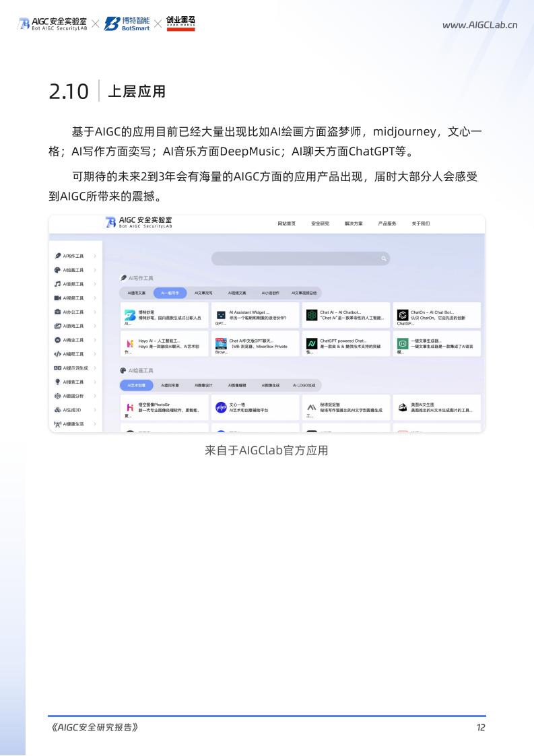Expand the AI提示词生成 sidebar chevron
The image size is (534, 756).
coord(95,368)
